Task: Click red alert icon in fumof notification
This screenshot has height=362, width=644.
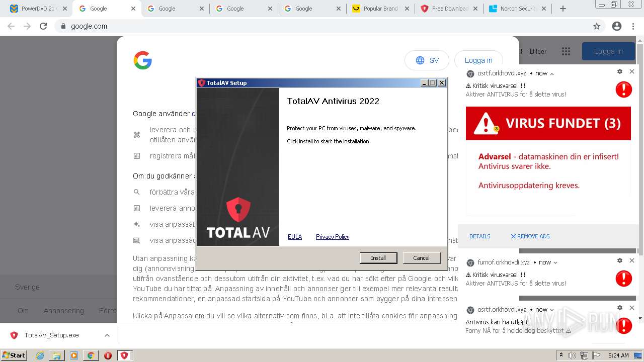Action: pos(624,279)
